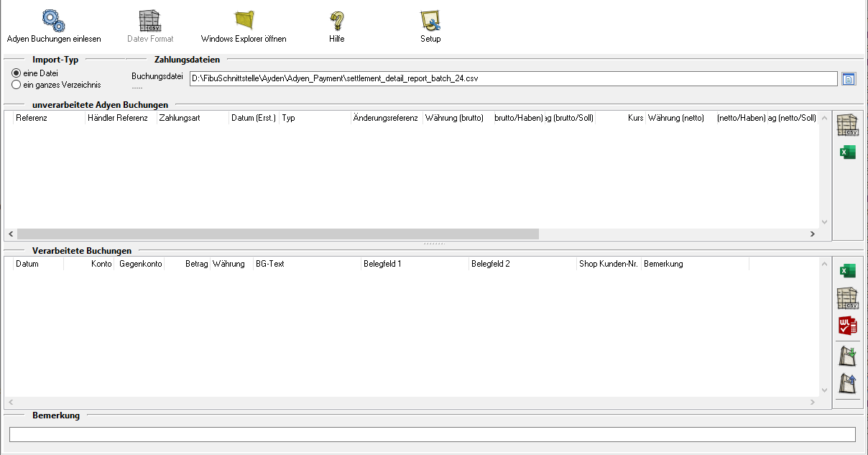This screenshot has height=455, width=868.
Task: Export unverarbeitete Adyen Buchungen to Excel
Action: pos(848,152)
